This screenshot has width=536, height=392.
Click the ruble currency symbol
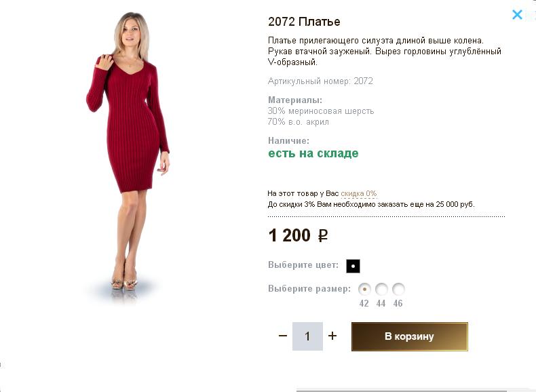click(x=323, y=236)
